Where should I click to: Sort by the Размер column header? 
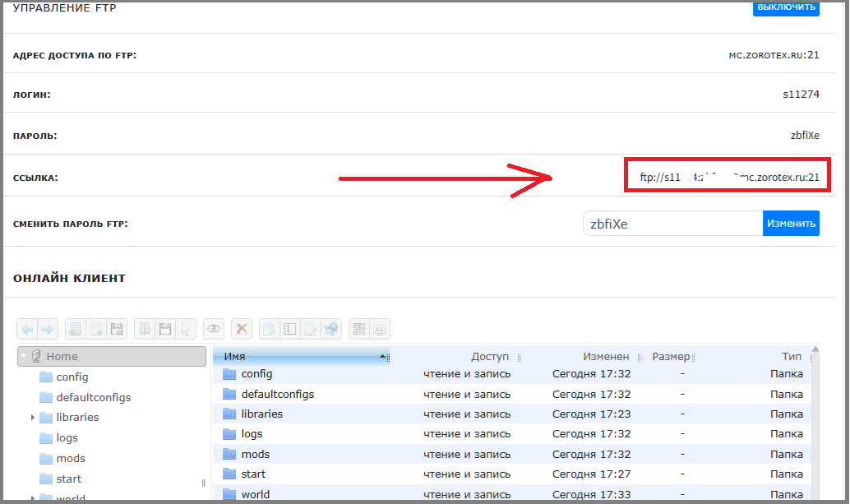671,356
